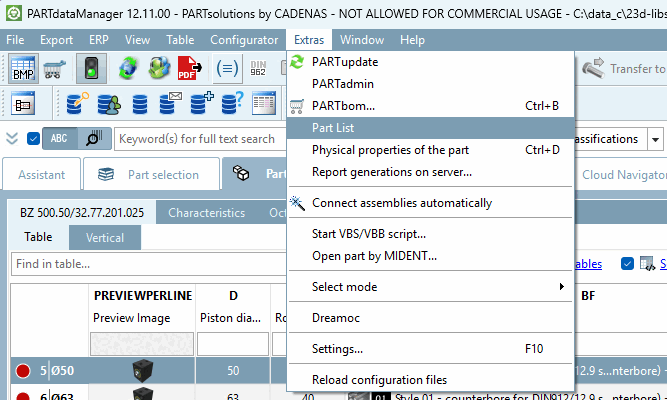Click the globe refresh update icon
667x400 pixels.
click(x=128, y=68)
